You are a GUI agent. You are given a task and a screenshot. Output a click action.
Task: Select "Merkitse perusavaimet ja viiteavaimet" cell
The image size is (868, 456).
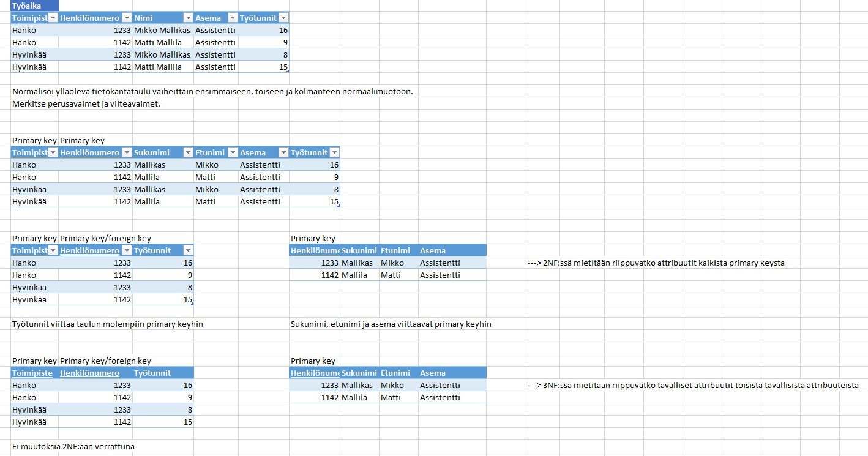tap(86, 103)
